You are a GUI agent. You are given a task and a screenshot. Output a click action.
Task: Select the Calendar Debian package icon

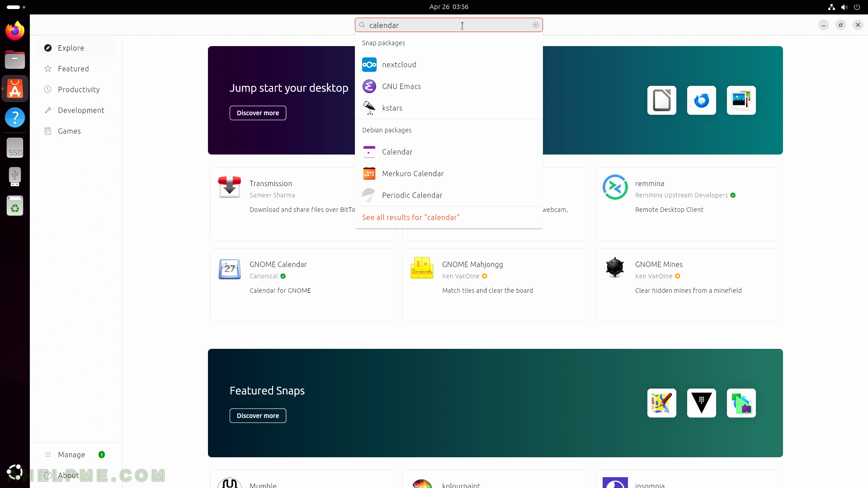[x=369, y=152]
